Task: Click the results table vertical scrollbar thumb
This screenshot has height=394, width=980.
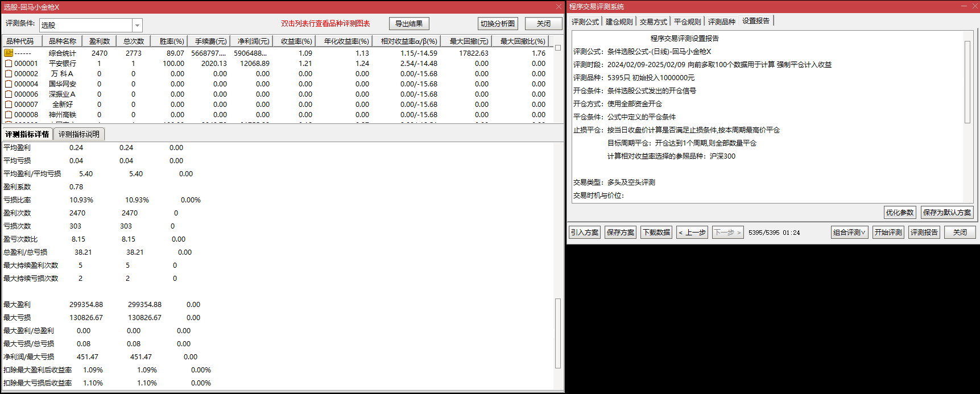Action: 558,48
